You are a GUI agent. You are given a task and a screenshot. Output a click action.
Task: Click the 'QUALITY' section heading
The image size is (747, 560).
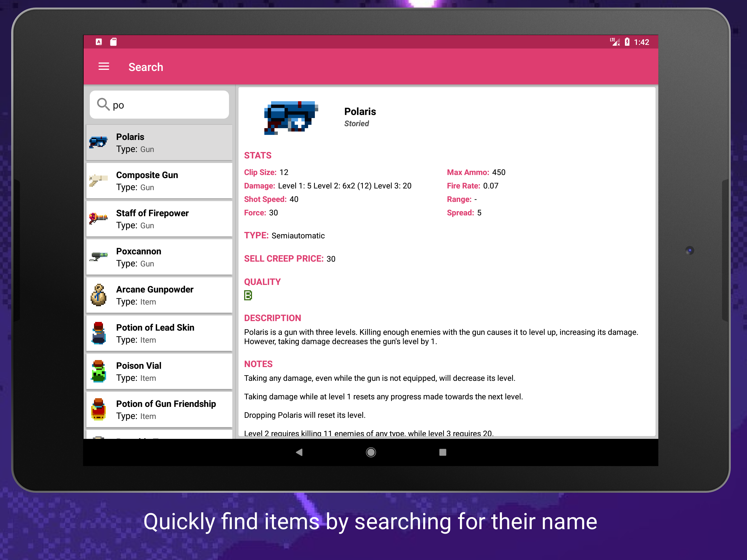tap(262, 282)
